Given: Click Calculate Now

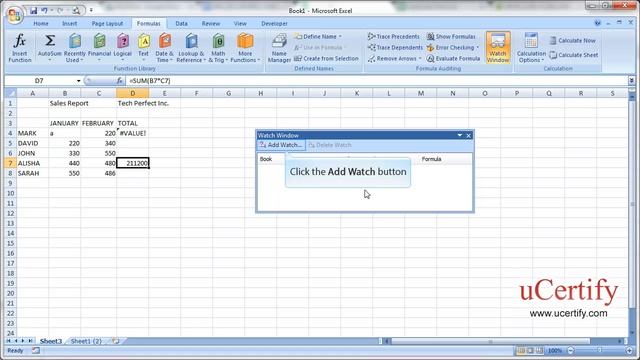Looking at the screenshot, I should click(x=572, y=40).
